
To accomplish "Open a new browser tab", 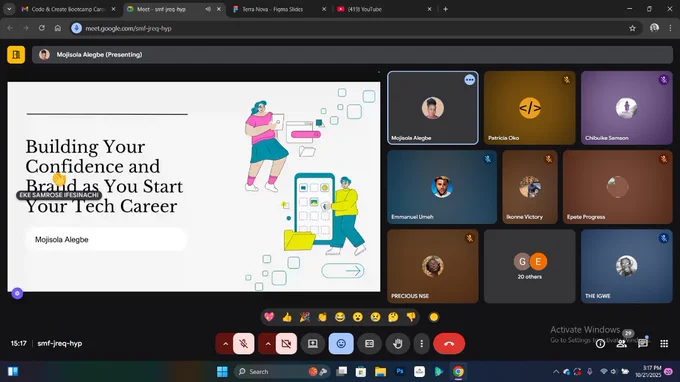I will [445, 9].
